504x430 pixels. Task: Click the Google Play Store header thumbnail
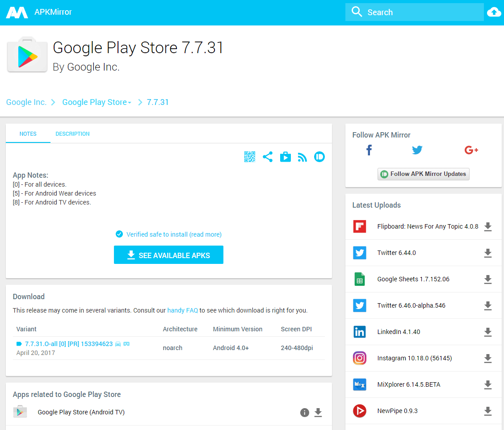[27, 54]
